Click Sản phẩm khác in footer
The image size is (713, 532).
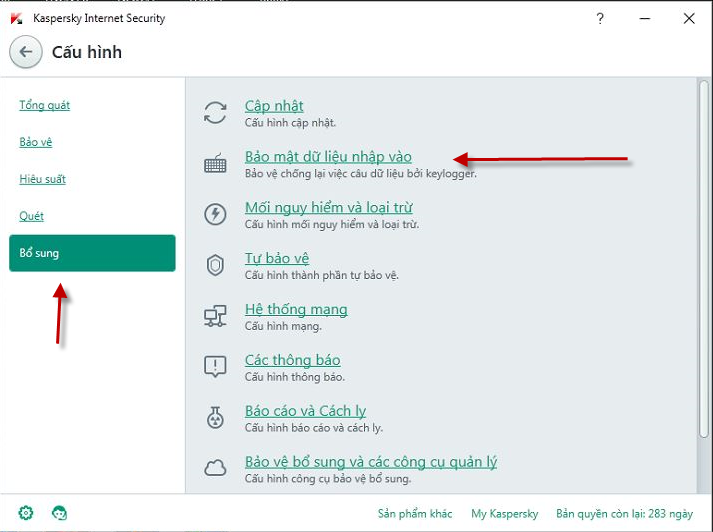(415, 514)
